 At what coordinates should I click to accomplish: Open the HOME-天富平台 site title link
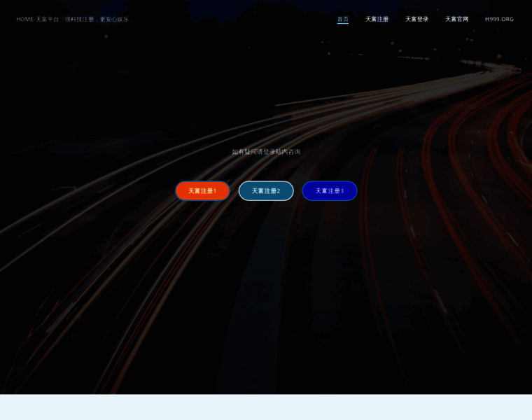pos(74,20)
